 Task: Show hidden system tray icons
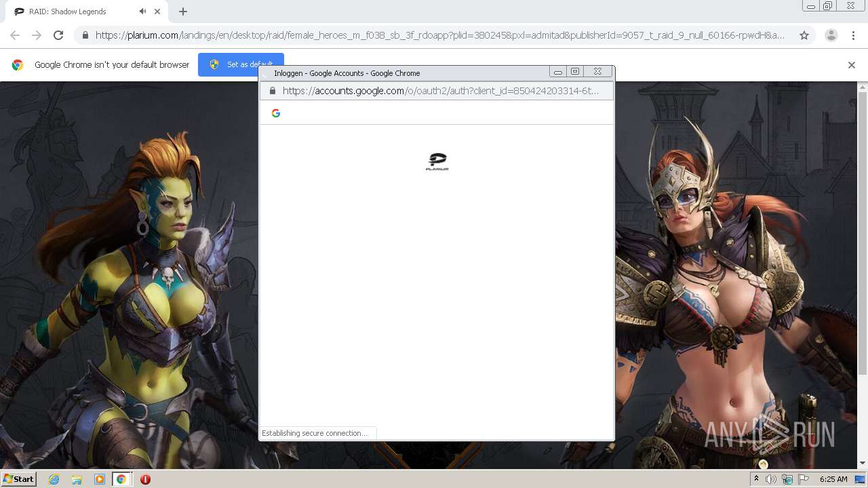coord(756,479)
